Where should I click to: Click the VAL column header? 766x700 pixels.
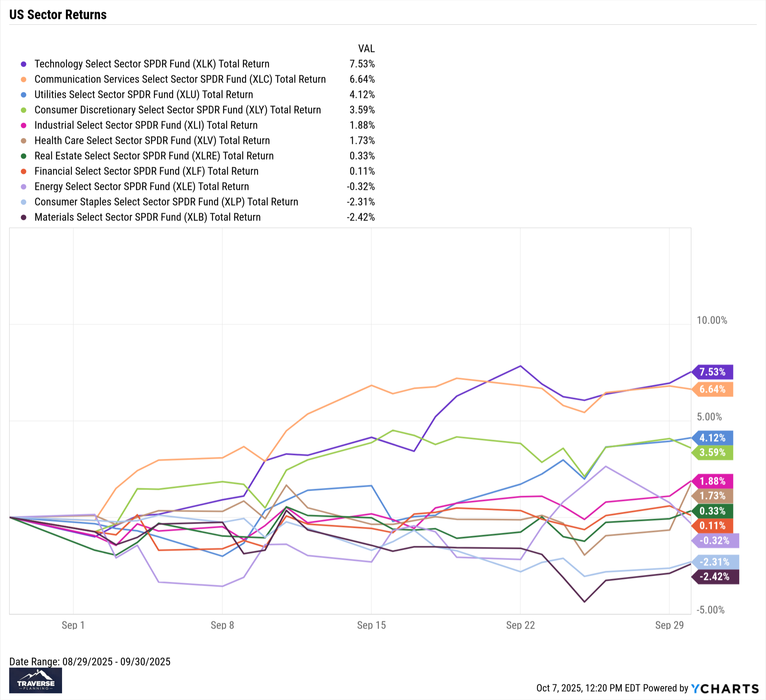coord(366,49)
